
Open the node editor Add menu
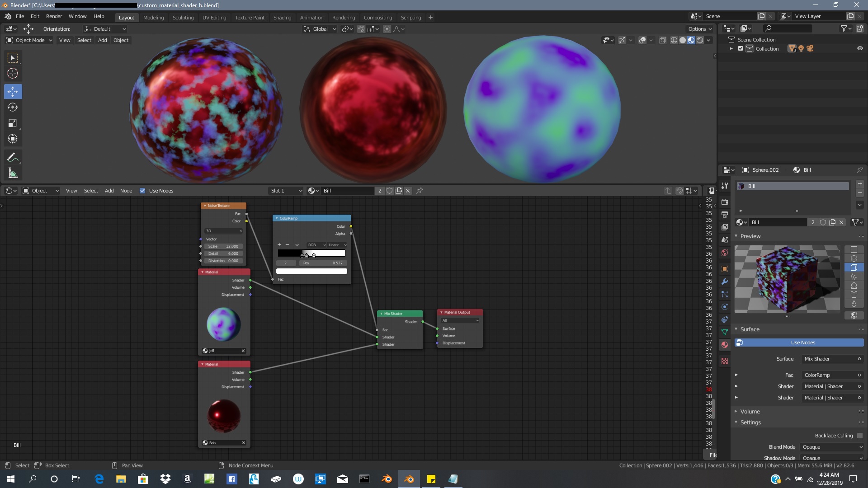coord(109,191)
